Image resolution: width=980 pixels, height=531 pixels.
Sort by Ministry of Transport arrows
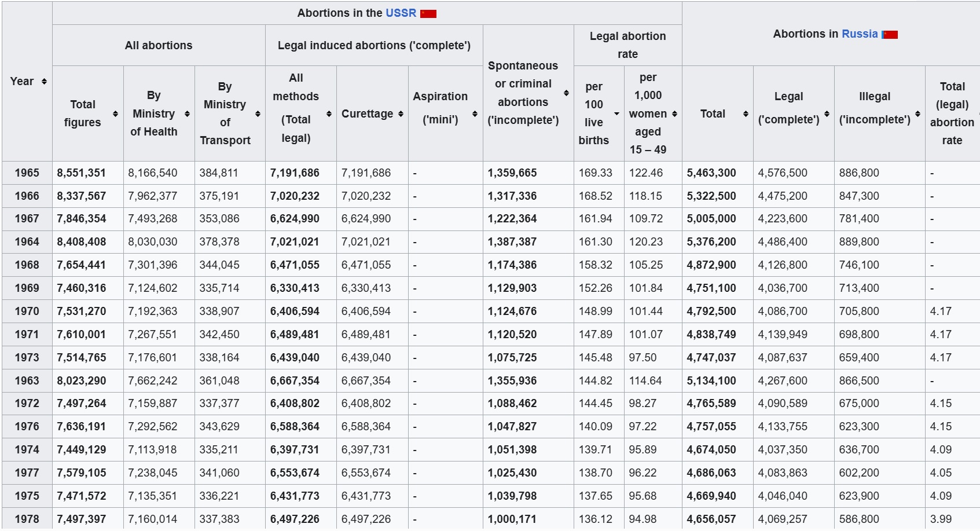258,113
